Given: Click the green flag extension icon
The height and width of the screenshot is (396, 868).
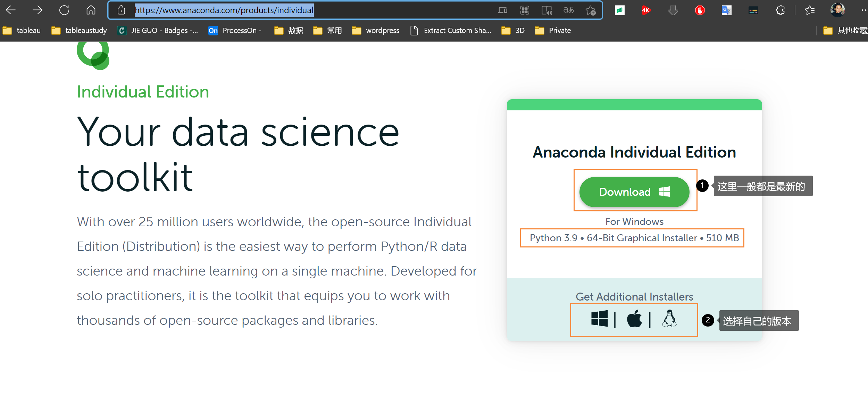Looking at the screenshot, I should [x=619, y=10].
